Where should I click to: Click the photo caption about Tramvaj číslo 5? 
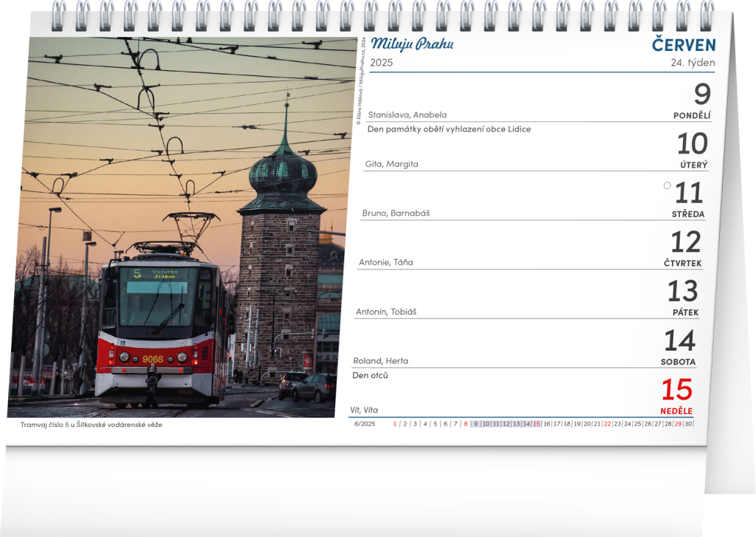click(x=91, y=425)
